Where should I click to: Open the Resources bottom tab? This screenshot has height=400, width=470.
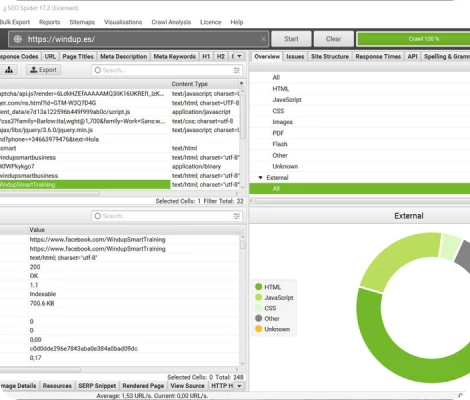pyautogui.click(x=57, y=386)
